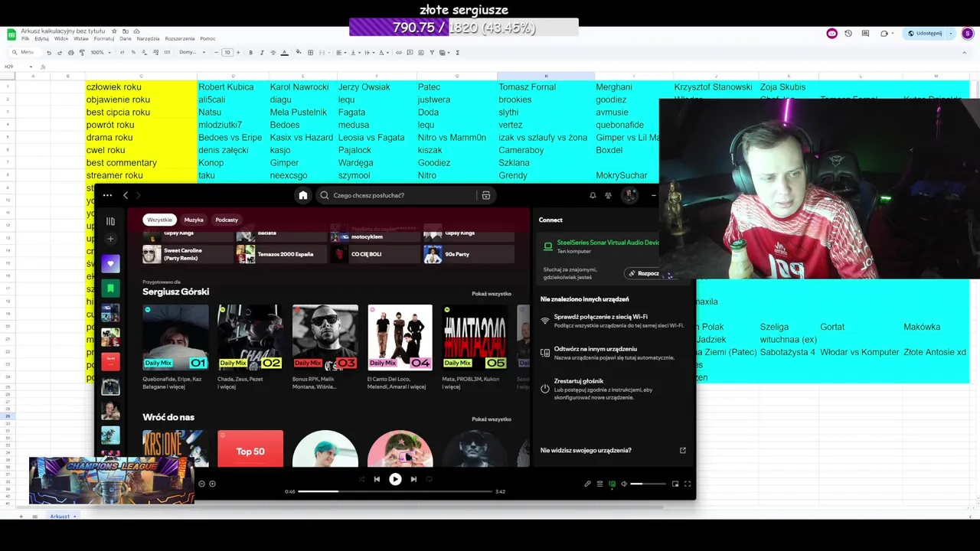Viewport: 980px width, 551px height.
Task: Mute Spotify with the speaker icon
Action: point(624,484)
